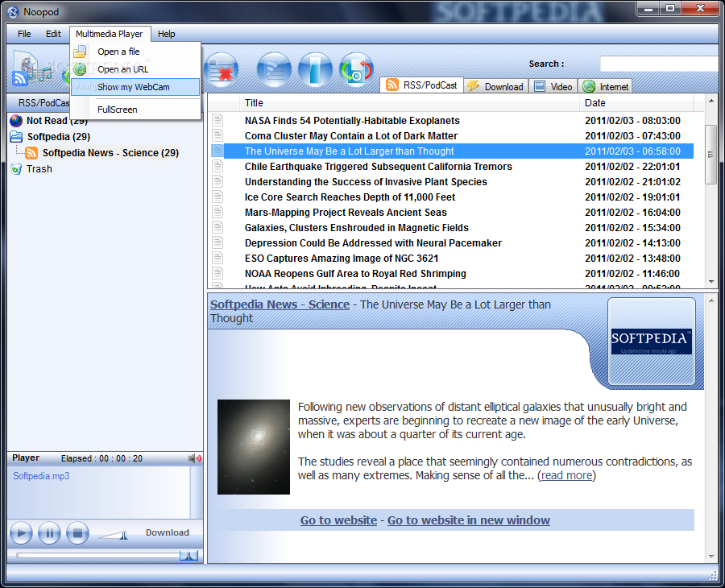Click the RSS icon beside Softpedia News - Science

[x=31, y=152]
